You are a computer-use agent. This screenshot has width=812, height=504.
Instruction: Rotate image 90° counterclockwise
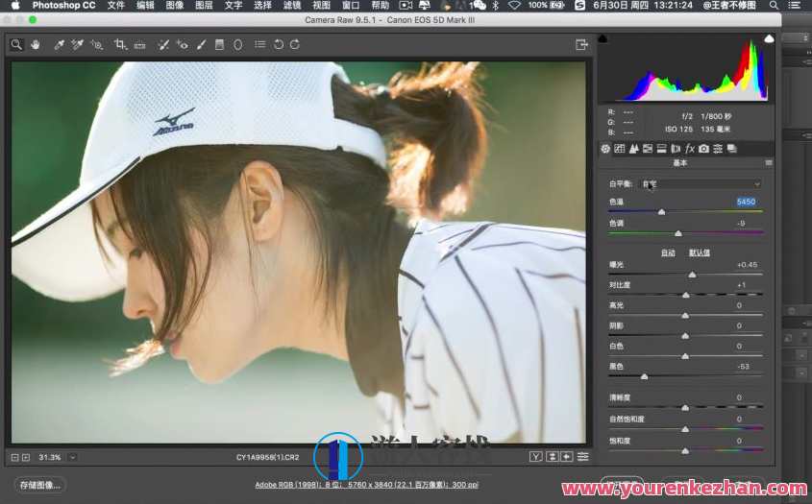coord(279,44)
